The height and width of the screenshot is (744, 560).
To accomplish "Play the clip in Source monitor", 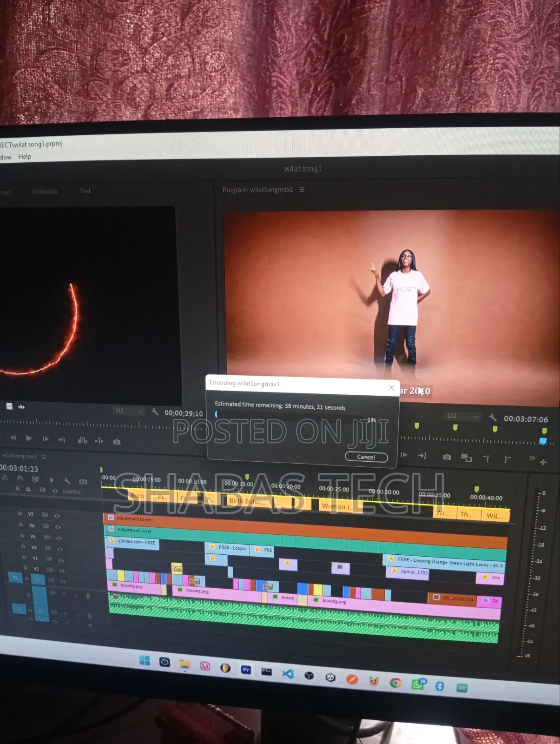I will tap(29, 438).
